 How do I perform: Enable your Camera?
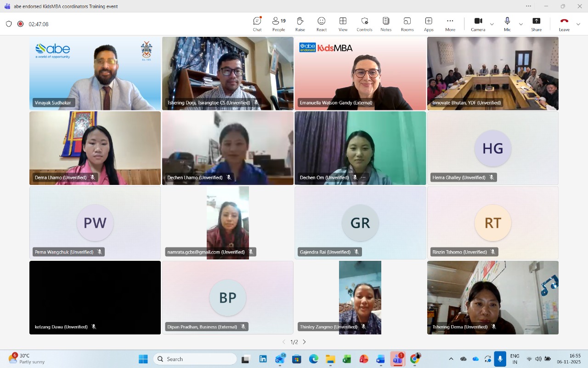coord(478,24)
